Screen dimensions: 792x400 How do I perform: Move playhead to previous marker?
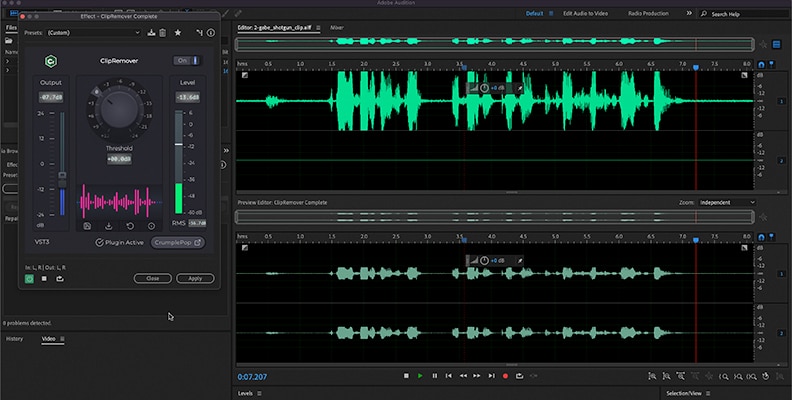[449, 376]
